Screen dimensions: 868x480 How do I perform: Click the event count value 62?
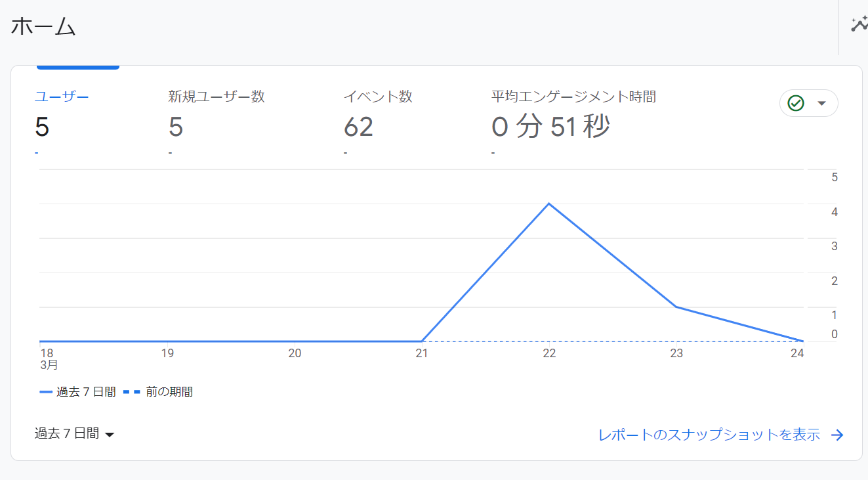pyautogui.click(x=358, y=127)
